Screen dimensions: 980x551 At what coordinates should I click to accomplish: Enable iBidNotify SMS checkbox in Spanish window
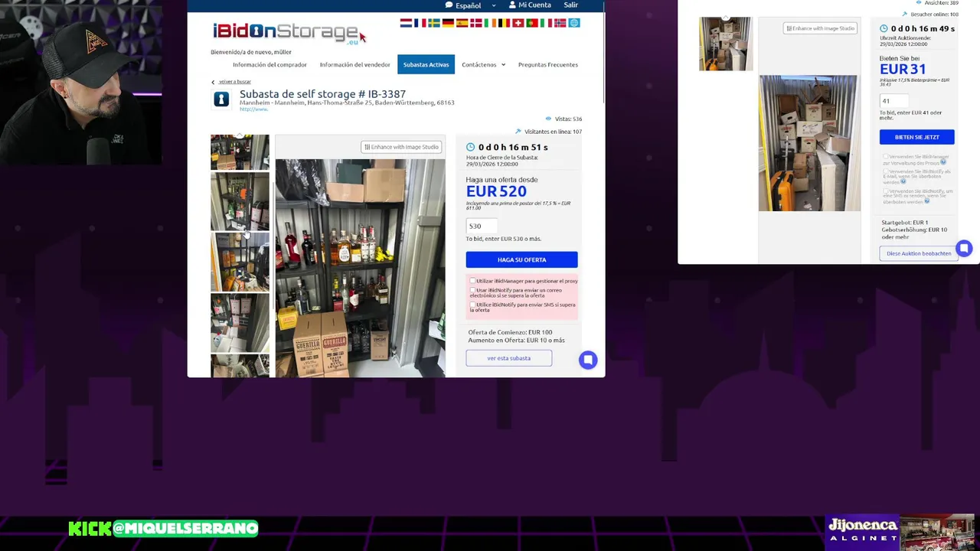(x=472, y=305)
